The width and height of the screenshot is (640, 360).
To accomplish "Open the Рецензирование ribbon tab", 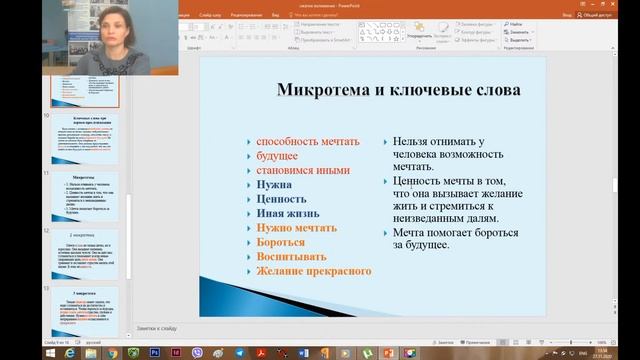I will tap(246, 15).
